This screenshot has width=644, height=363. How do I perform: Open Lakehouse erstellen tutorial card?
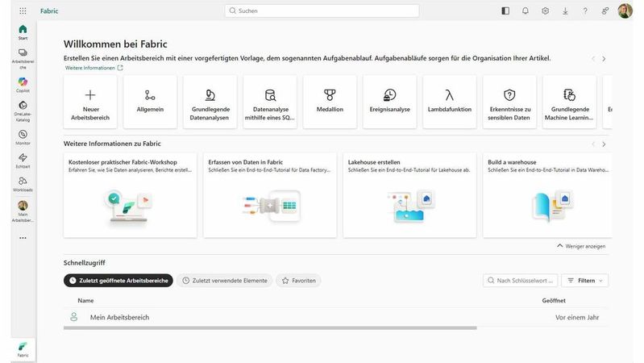pyautogui.click(x=410, y=195)
